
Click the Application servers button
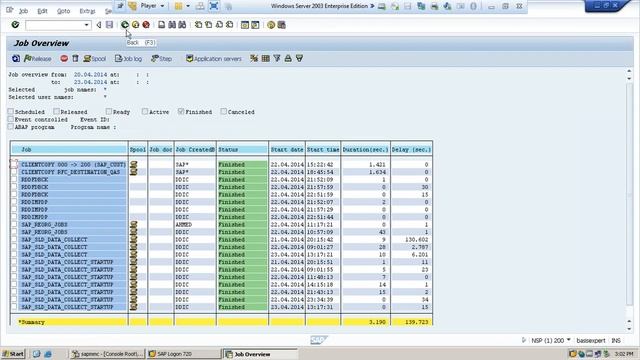(213, 59)
